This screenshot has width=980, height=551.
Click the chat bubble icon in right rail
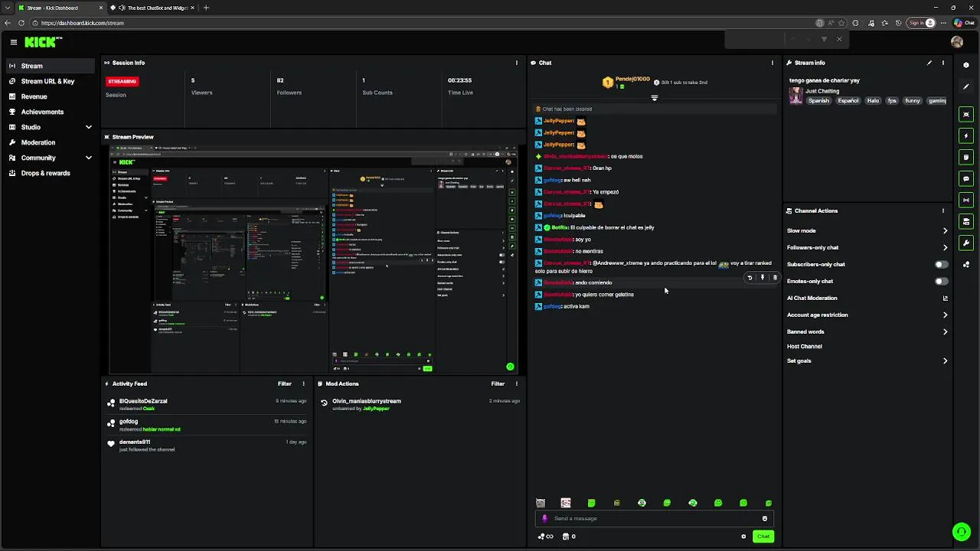click(x=966, y=178)
